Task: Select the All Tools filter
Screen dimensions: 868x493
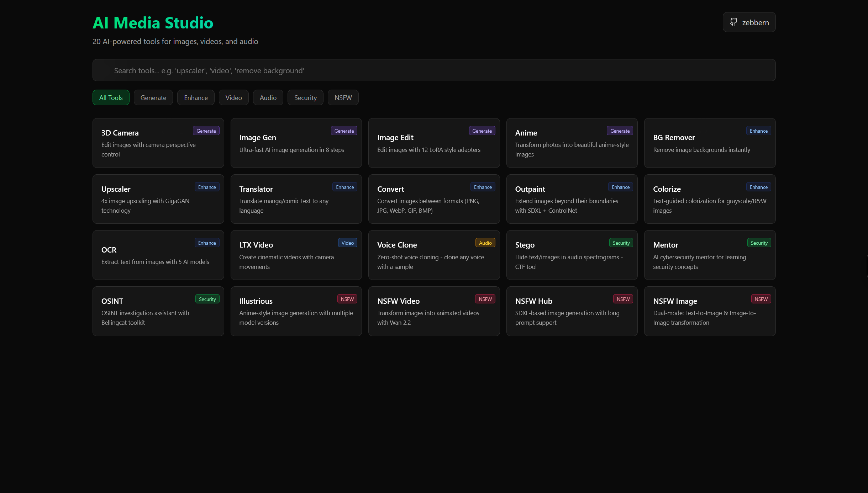Action: 111,97
